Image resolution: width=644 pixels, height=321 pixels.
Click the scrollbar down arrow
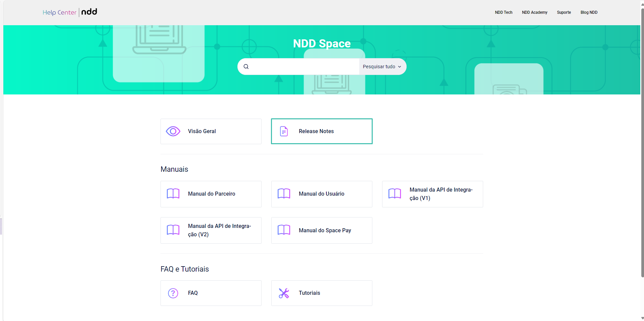(642, 318)
